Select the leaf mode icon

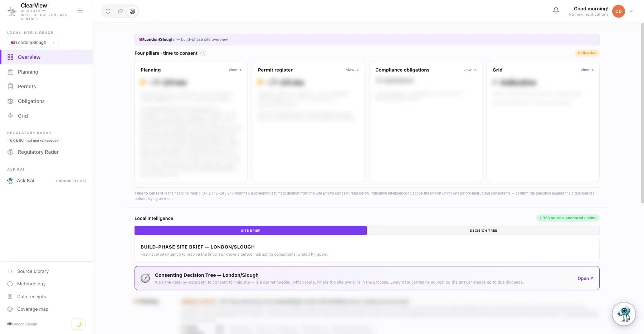[x=120, y=11]
